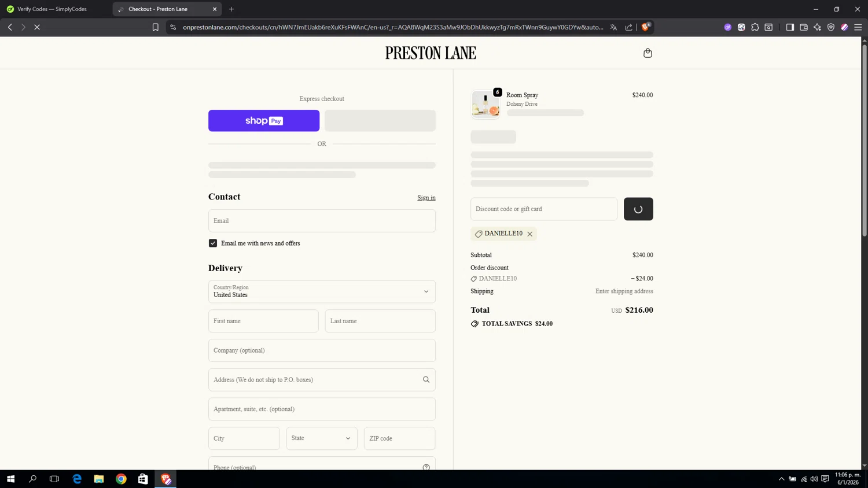Focus the Company (optional) field
Screen dimensions: 868x488
coord(322,350)
